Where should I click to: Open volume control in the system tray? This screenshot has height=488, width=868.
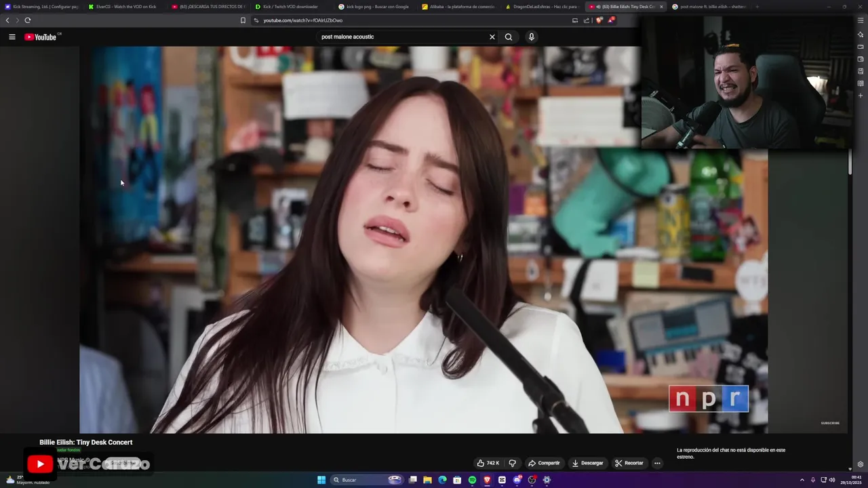(x=832, y=480)
